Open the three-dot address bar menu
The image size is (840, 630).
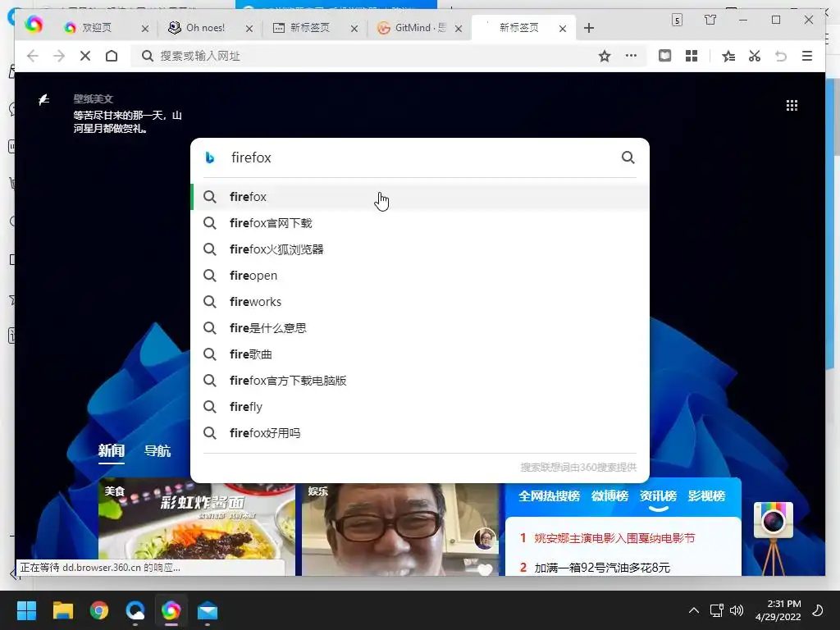point(631,56)
